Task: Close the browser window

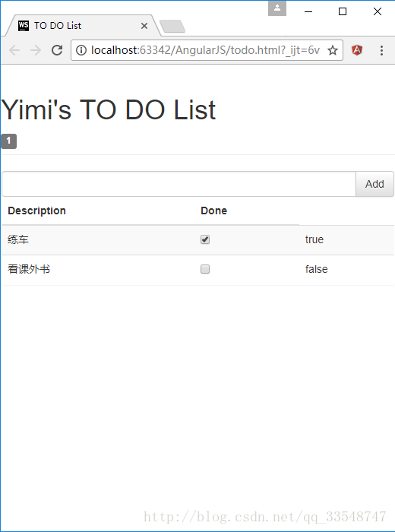Action: click(378, 11)
